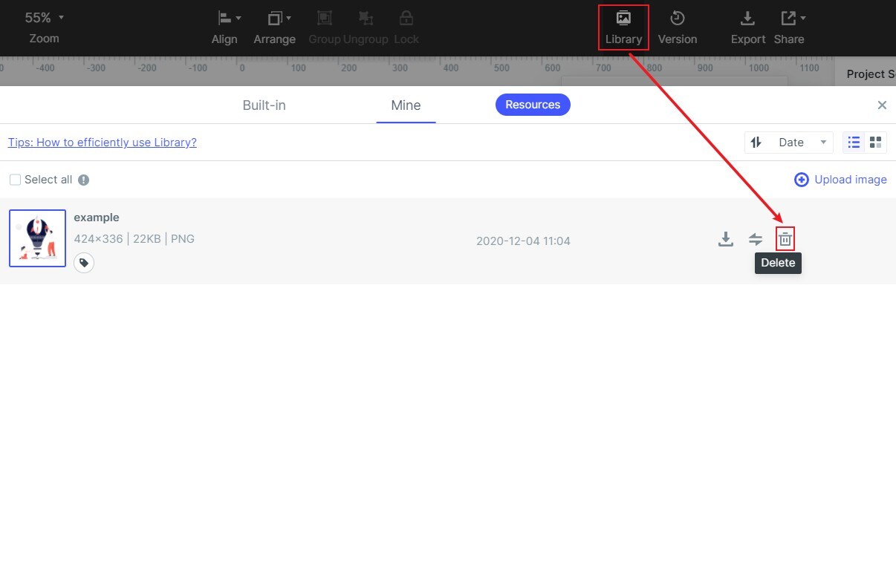The height and width of the screenshot is (588, 896).
Task: Select the Resources pill tab
Action: point(533,105)
